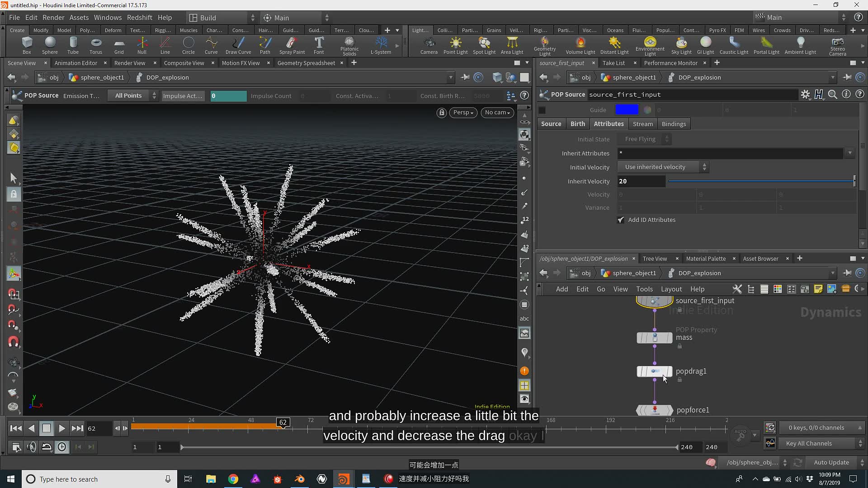This screenshot has width=868, height=488.
Task: Click the Impulse Activation value field
Action: pyautogui.click(x=228, y=96)
